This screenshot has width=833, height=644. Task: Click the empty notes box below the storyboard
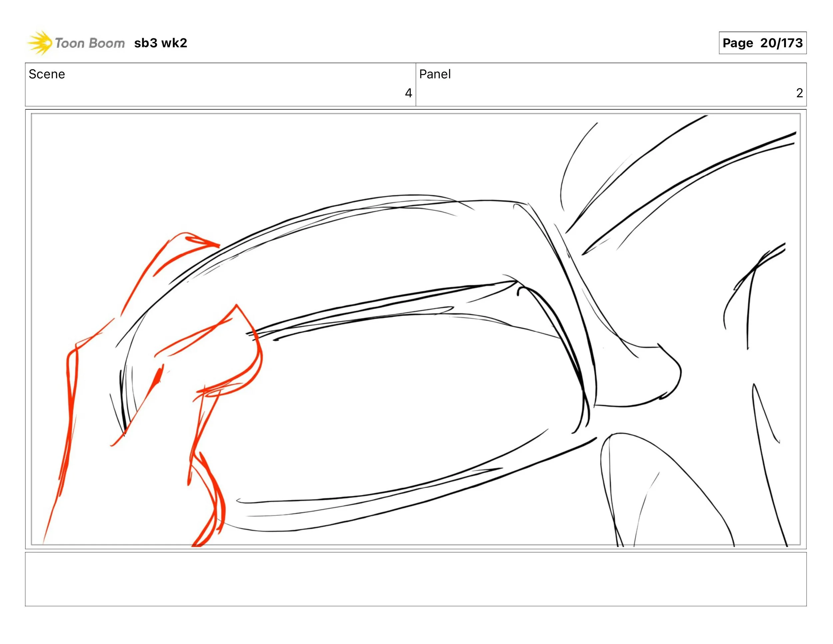[416, 579]
